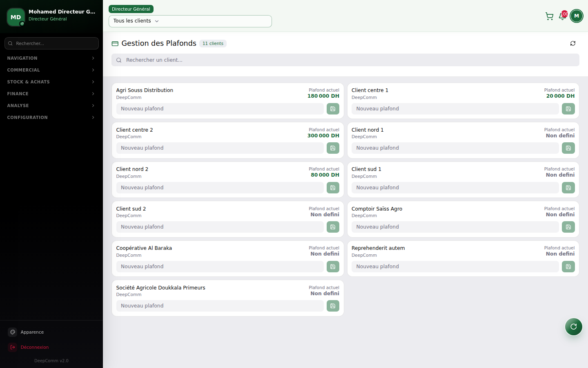This screenshot has width=588, height=368.
Task: Click Nouveau plafond field for Comptoir Saïss Agro
Action: pos(455,227)
